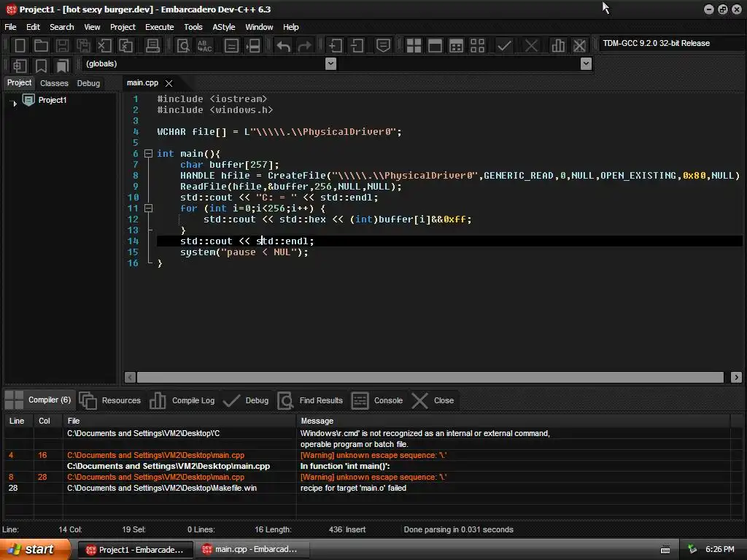Click the Insert snippet icon in second toolbar row
The width and height of the screenshot is (747, 560).
tap(20, 66)
